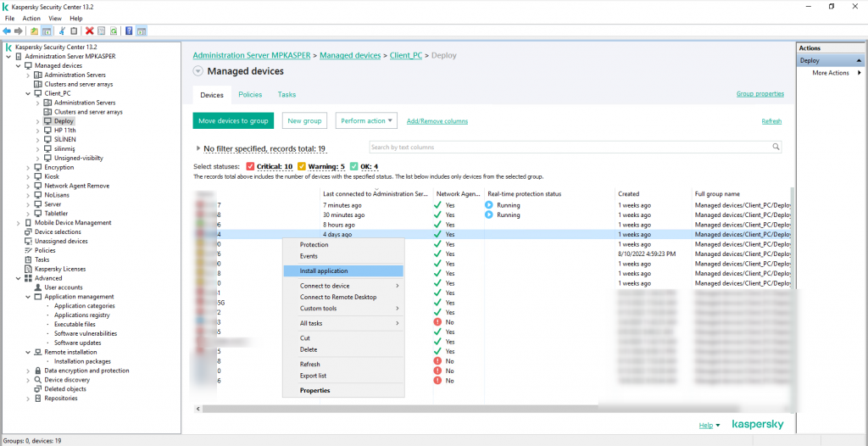Click the Cut scissors toolbar icon

62,31
